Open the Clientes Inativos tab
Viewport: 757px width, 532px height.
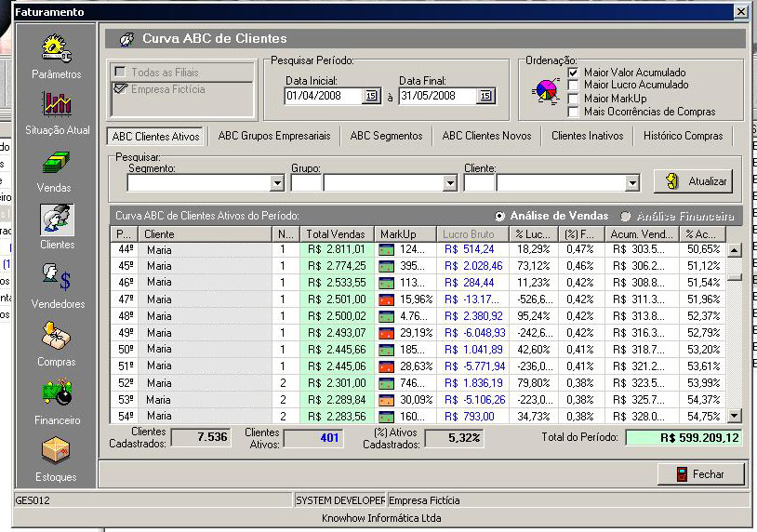(587, 136)
